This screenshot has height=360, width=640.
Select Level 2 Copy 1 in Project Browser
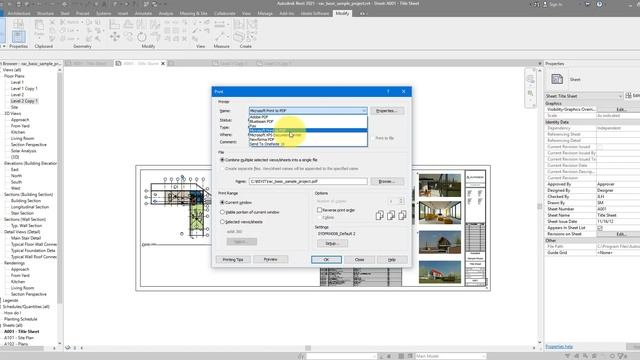[x=24, y=101]
